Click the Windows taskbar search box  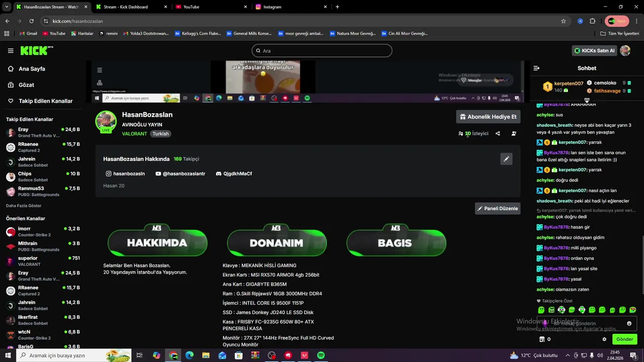coord(74,355)
